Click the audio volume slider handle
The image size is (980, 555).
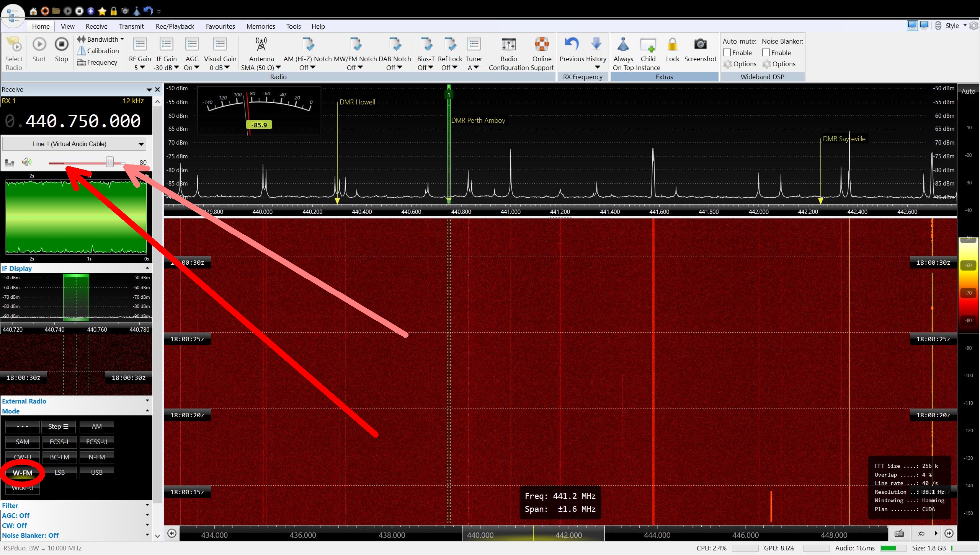[110, 162]
